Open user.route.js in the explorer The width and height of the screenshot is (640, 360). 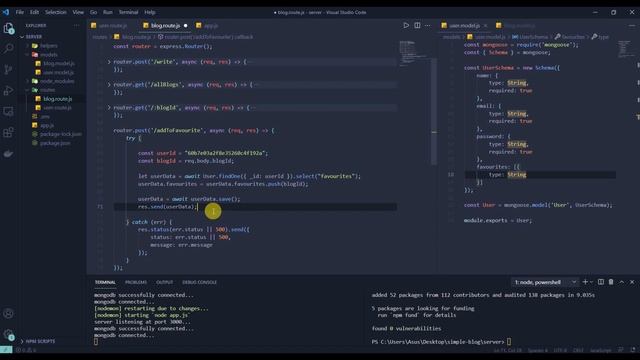click(x=57, y=108)
